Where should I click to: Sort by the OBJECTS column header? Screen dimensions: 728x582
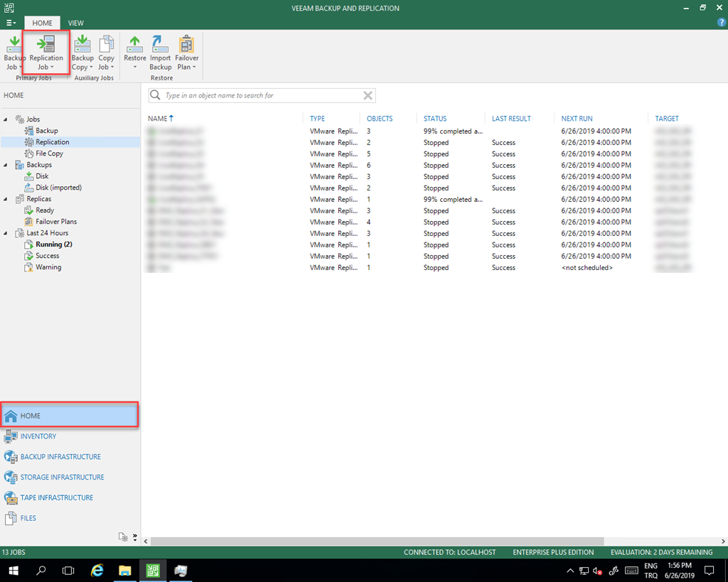pos(380,119)
